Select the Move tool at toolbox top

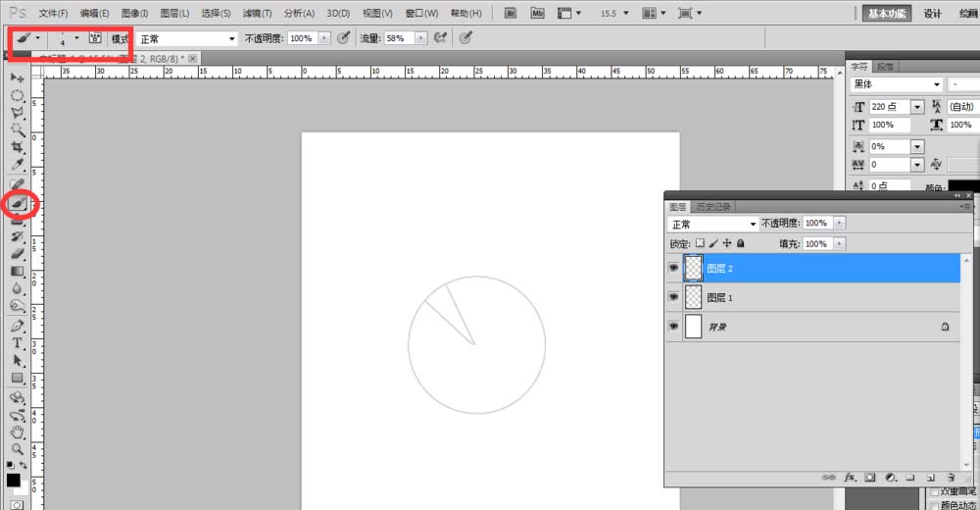(x=17, y=77)
